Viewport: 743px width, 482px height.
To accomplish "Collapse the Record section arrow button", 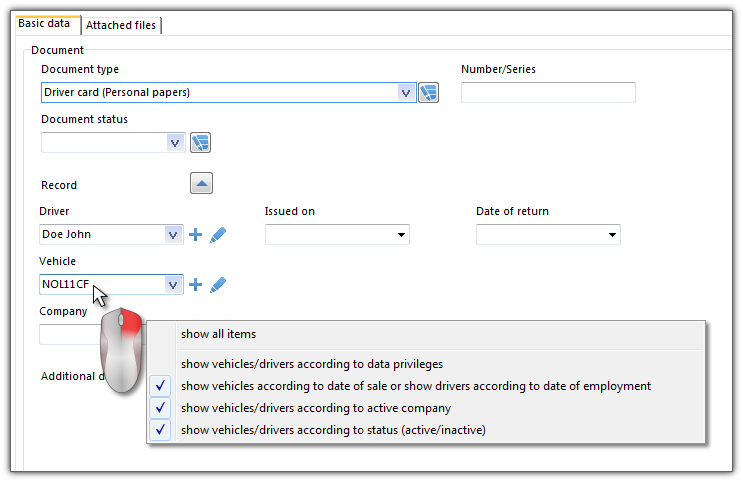I will [x=201, y=183].
